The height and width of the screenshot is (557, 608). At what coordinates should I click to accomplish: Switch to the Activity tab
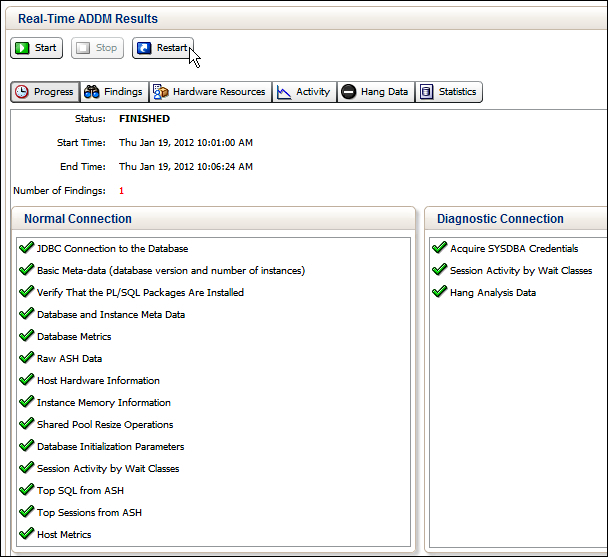point(304,92)
